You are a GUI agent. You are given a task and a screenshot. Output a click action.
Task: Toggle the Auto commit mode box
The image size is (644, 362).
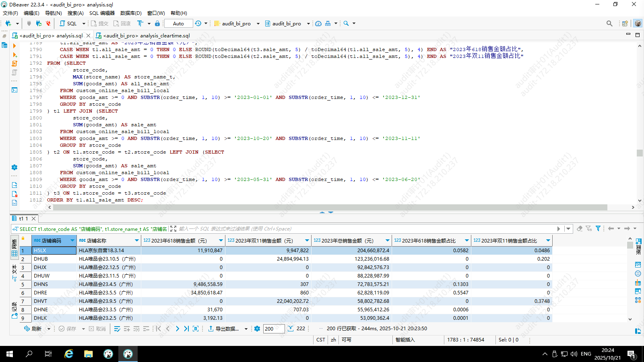pyautogui.click(x=178, y=23)
